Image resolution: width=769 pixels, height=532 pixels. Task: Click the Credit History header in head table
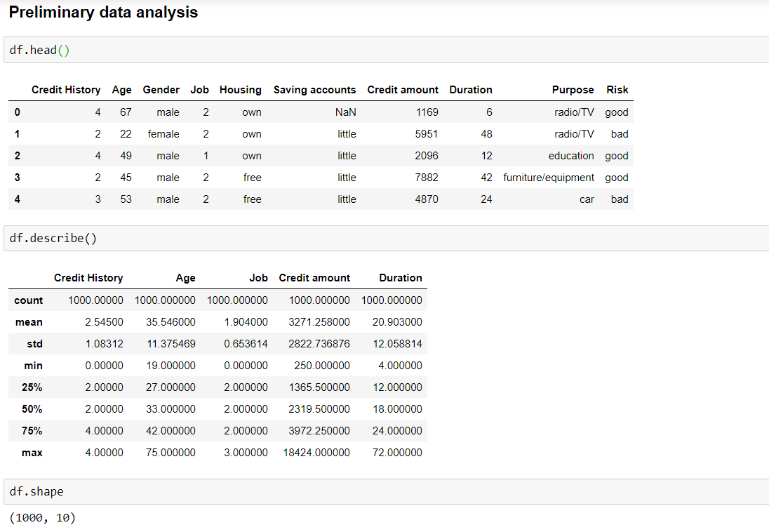[x=66, y=90]
